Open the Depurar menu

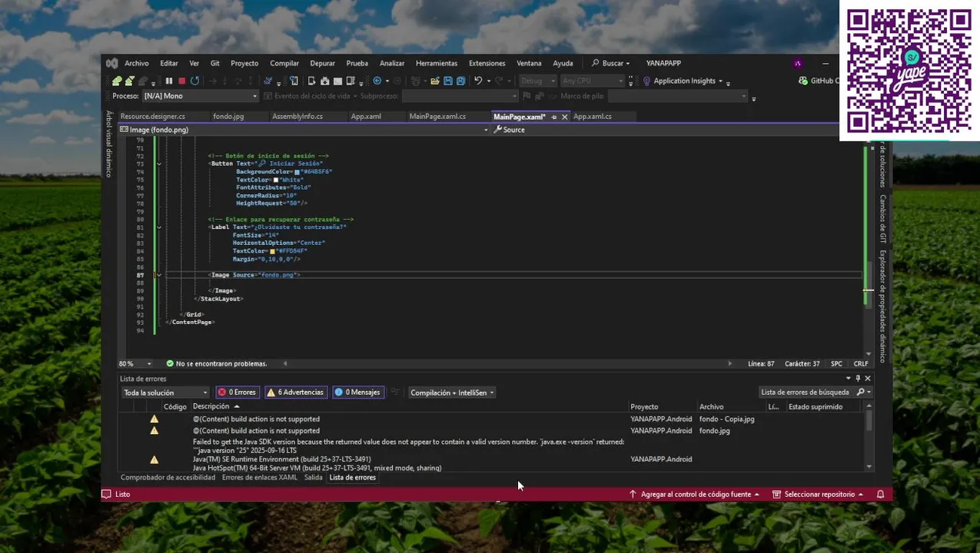pyautogui.click(x=322, y=63)
